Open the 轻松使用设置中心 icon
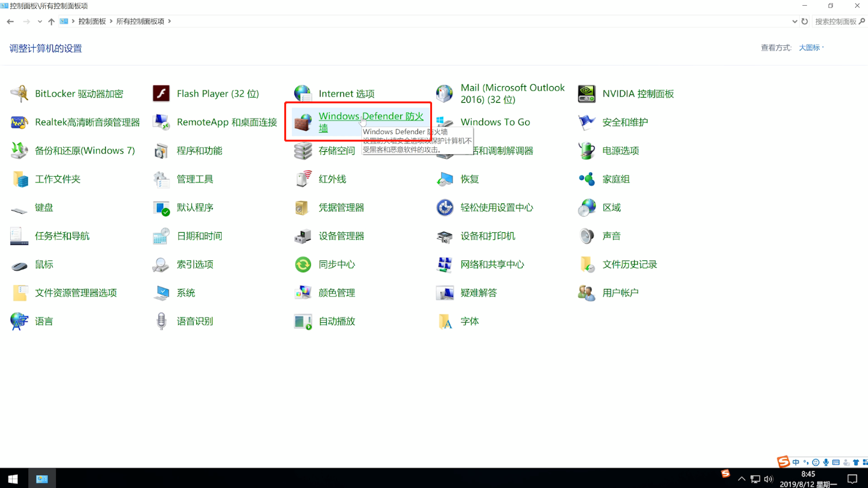The height and width of the screenshot is (488, 868). (445, 208)
